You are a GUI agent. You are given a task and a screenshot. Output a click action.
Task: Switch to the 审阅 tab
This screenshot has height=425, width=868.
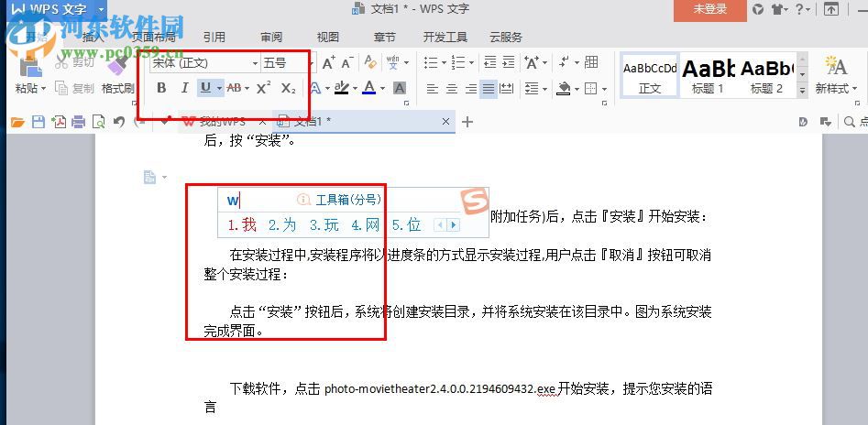pos(271,37)
